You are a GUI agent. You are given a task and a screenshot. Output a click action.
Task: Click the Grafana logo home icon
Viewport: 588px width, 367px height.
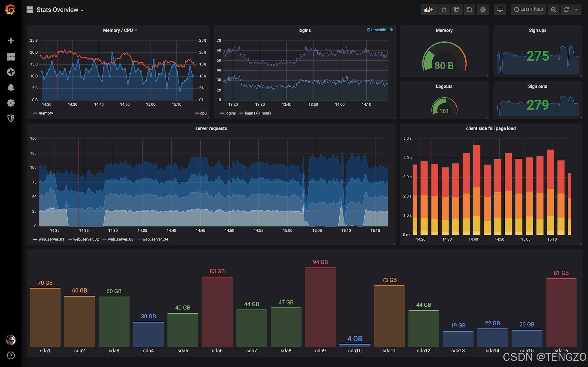[x=10, y=9]
